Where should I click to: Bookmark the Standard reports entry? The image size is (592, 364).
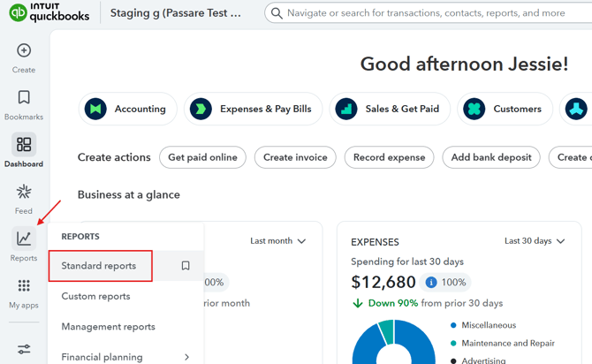[x=186, y=266]
